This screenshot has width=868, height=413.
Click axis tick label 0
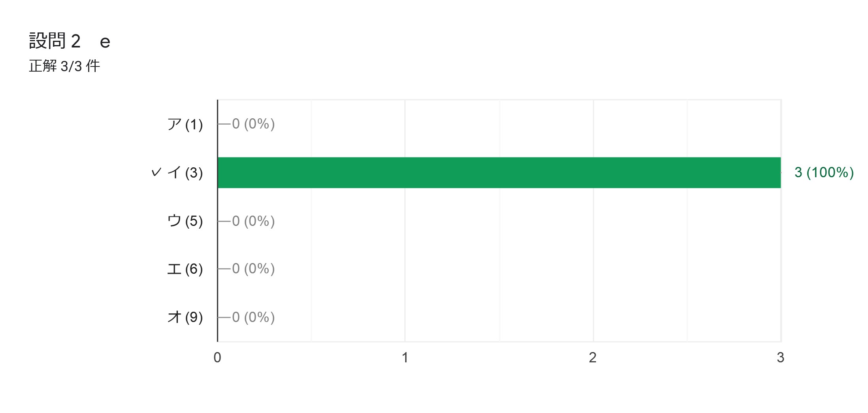pyautogui.click(x=217, y=358)
